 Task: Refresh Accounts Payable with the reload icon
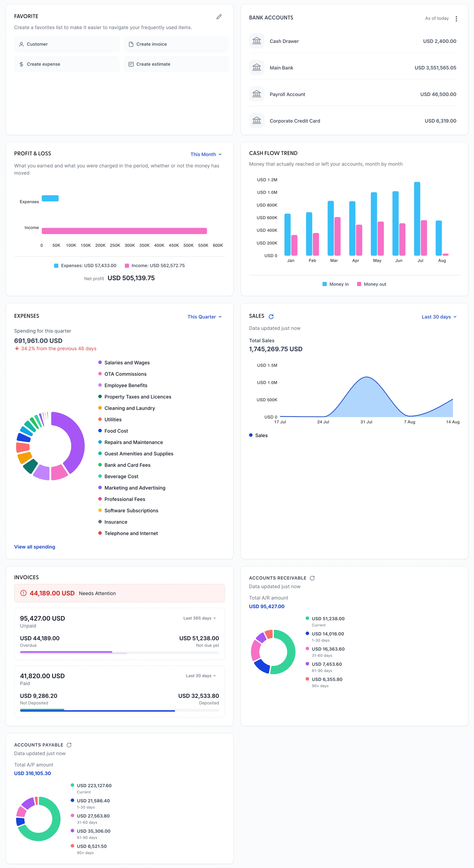(69, 745)
